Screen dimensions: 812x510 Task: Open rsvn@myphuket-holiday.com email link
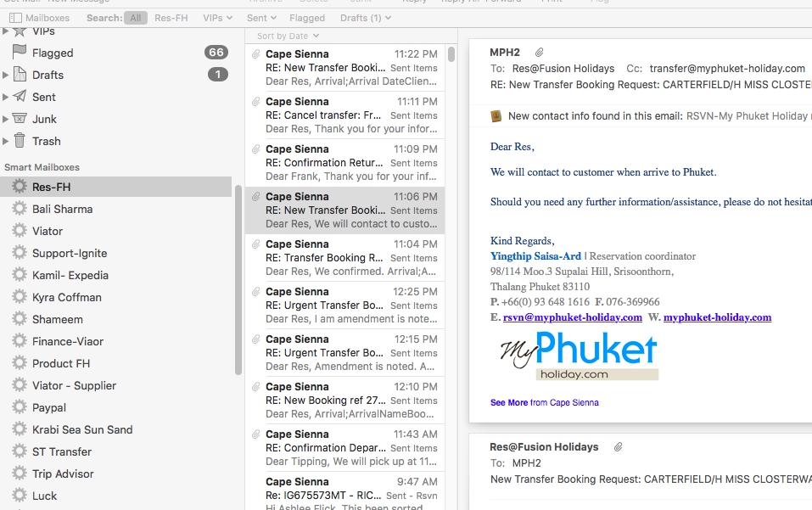(572, 317)
